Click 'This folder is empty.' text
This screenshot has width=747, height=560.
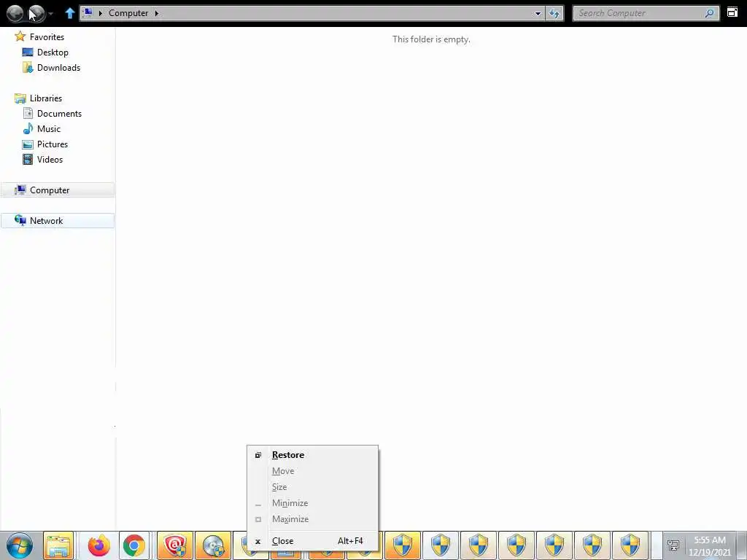coord(431,39)
